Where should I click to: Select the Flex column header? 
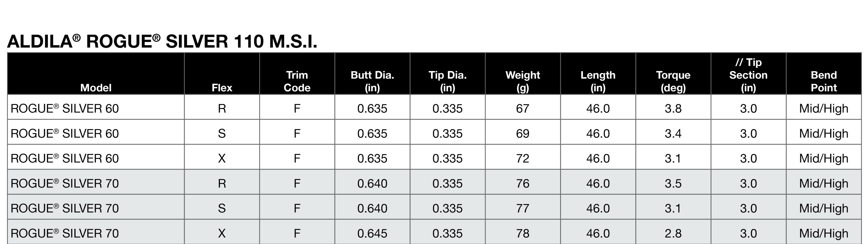[x=222, y=88]
